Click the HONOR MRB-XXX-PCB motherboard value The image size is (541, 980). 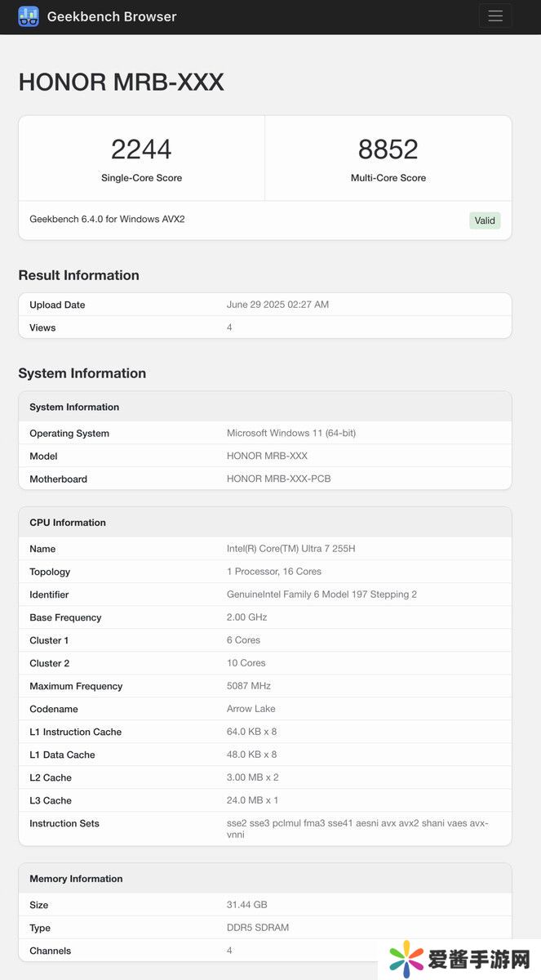coord(278,479)
